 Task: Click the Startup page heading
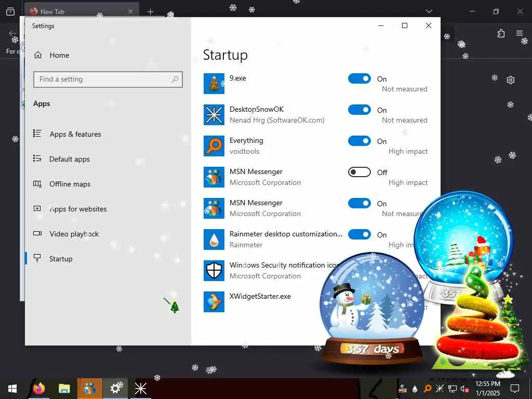(225, 55)
